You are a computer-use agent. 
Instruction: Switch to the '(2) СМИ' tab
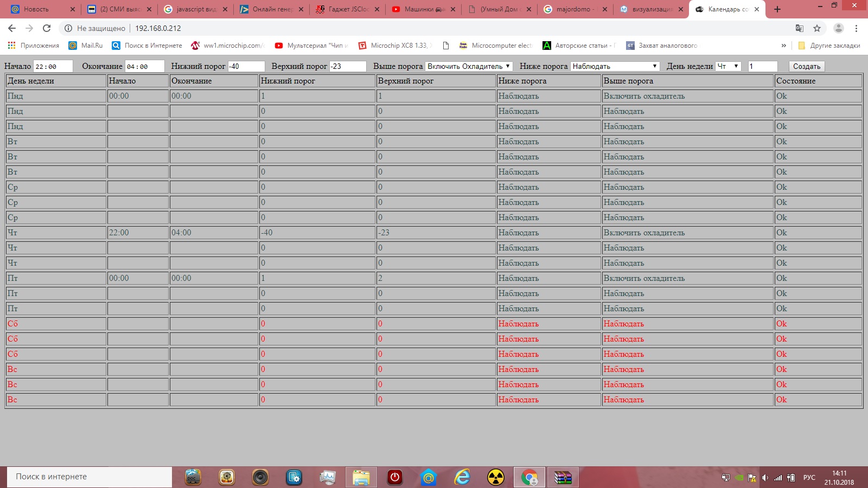click(x=119, y=9)
